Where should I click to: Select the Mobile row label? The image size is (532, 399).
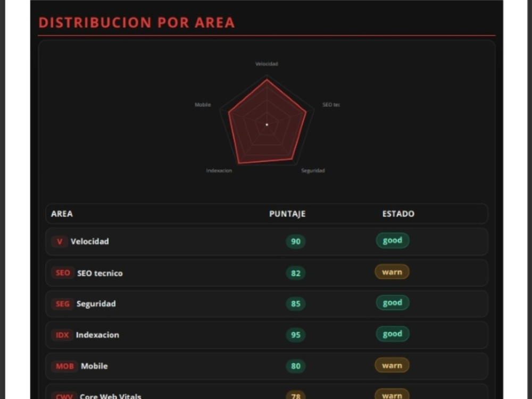click(x=94, y=366)
